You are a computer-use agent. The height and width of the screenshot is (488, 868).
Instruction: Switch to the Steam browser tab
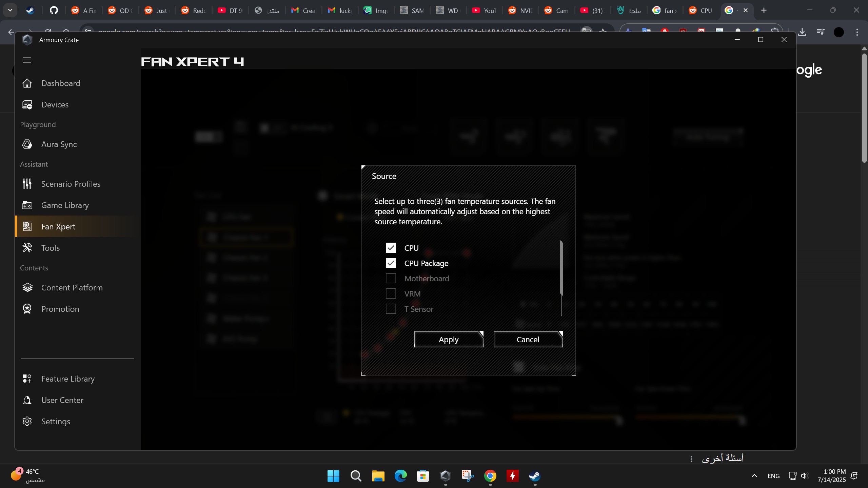pos(31,11)
